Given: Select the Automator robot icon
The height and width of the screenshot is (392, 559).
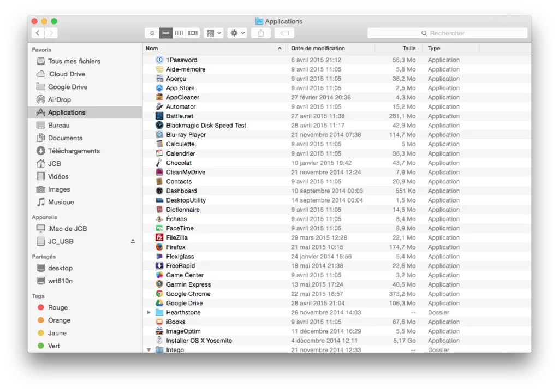Looking at the screenshot, I should pos(159,106).
